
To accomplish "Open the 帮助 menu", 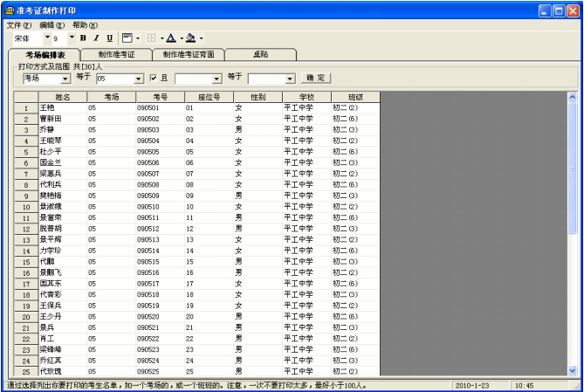I will click(85, 24).
